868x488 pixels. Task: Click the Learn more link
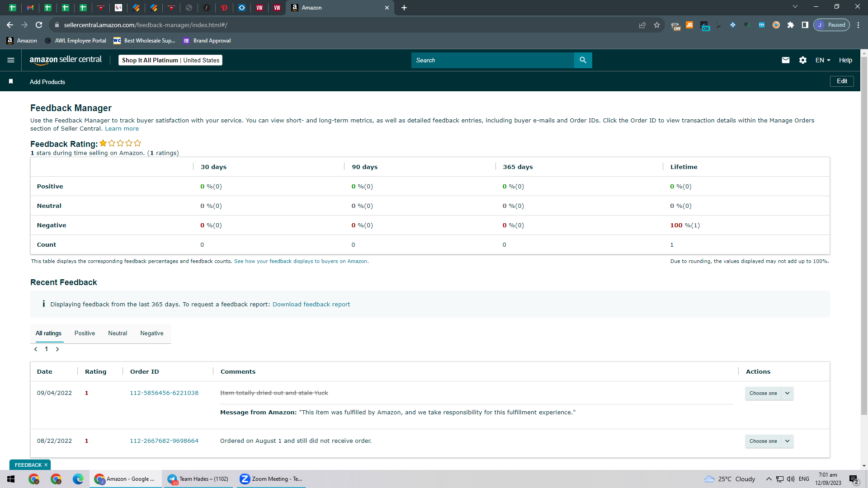(x=122, y=129)
